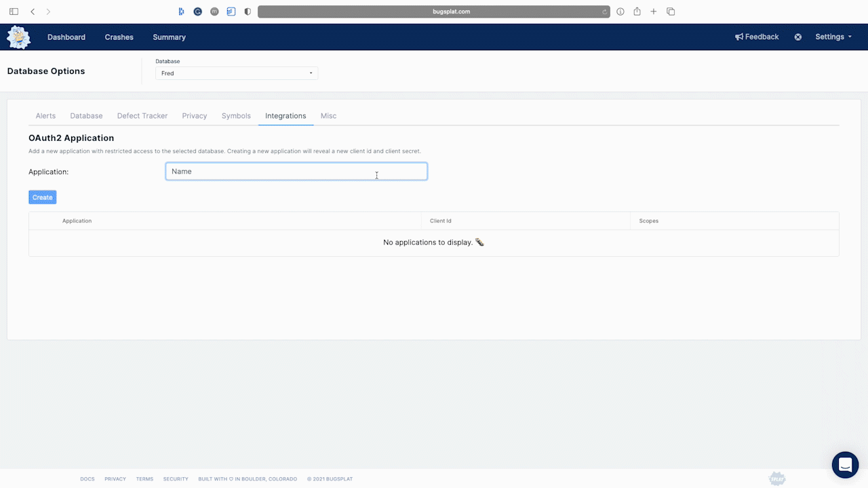Open the Dashboard nav item
Image resolution: width=868 pixels, height=488 pixels.
(x=66, y=37)
